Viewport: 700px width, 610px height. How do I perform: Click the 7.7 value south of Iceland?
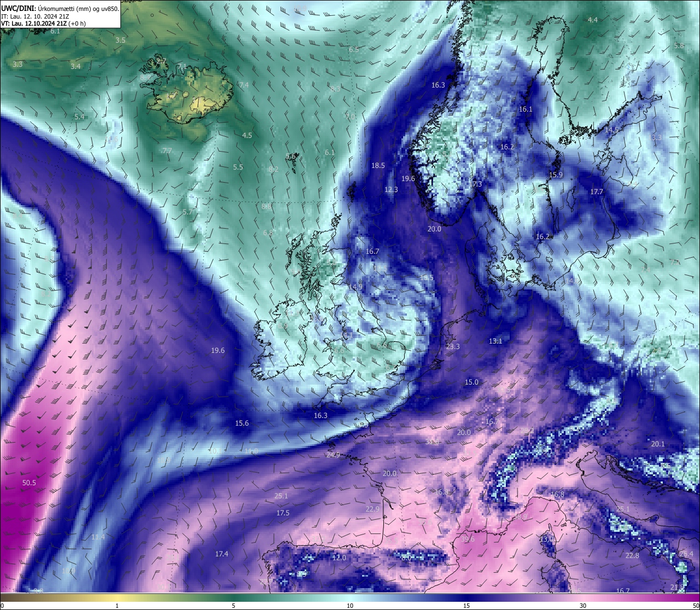pyautogui.click(x=167, y=150)
